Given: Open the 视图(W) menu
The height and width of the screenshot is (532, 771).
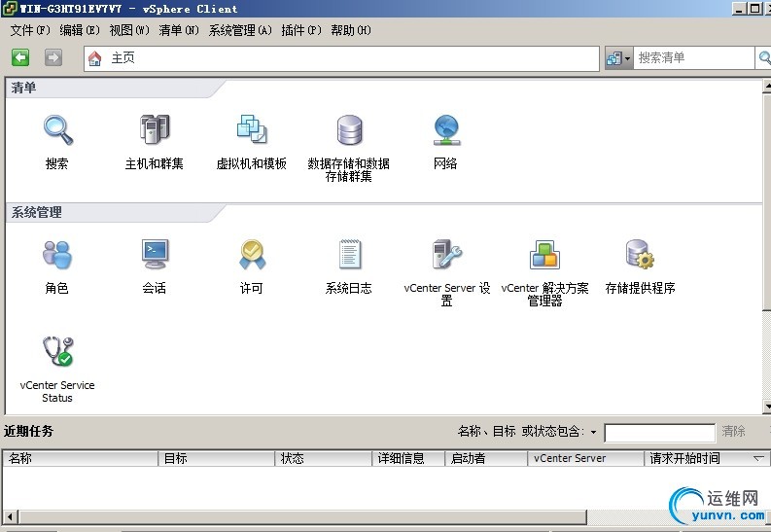Looking at the screenshot, I should click(x=129, y=30).
